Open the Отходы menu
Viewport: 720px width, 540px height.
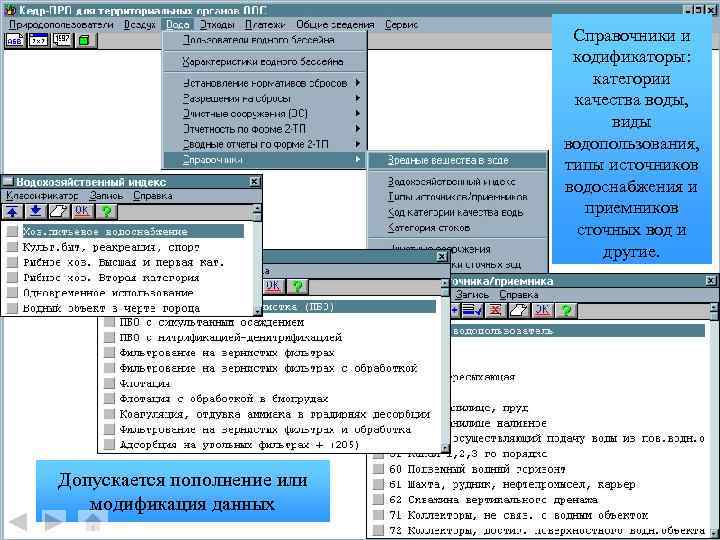tap(217, 24)
